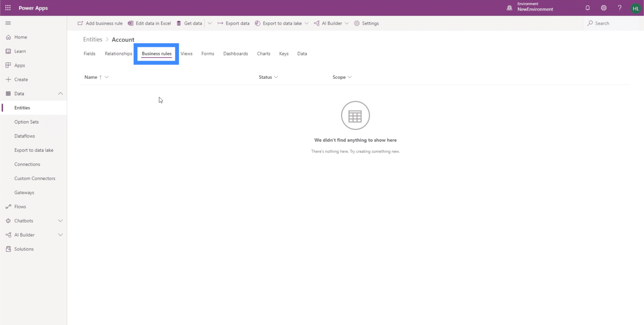Open the help question mark
This screenshot has width=644, height=325.
click(x=619, y=8)
